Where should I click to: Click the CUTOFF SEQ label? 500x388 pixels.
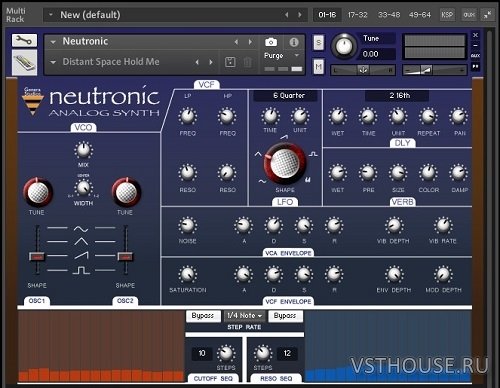213,378
